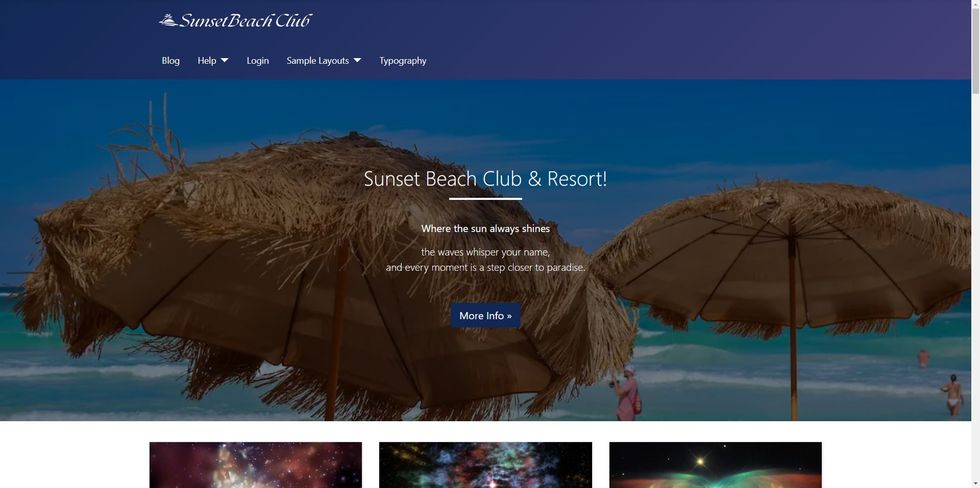Click the empty scrollbar track below the thumb
The width and height of the screenshot is (980, 488).
coord(975,286)
